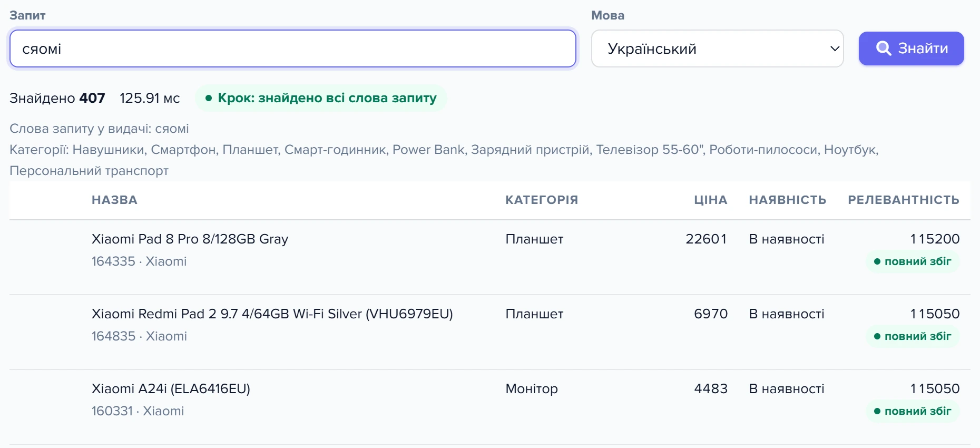The width and height of the screenshot is (980, 448).
Task: Click the Слова запиту у видачі line
Action: pos(99,129)
